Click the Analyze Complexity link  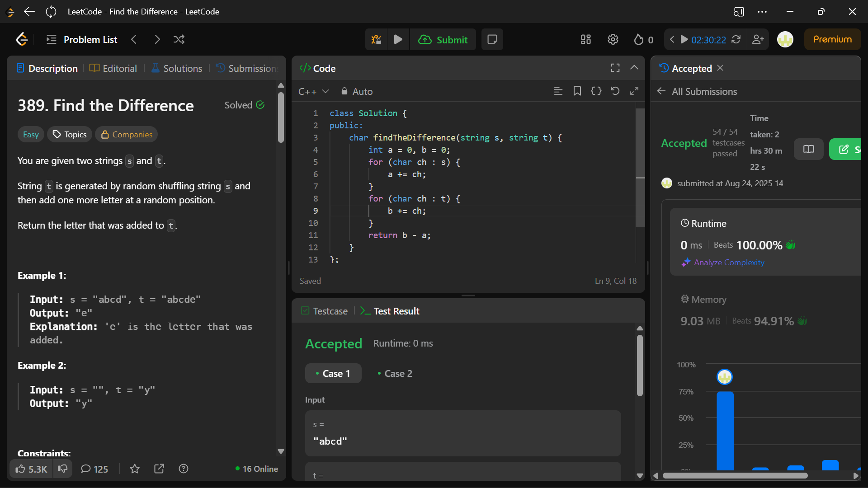728,263
